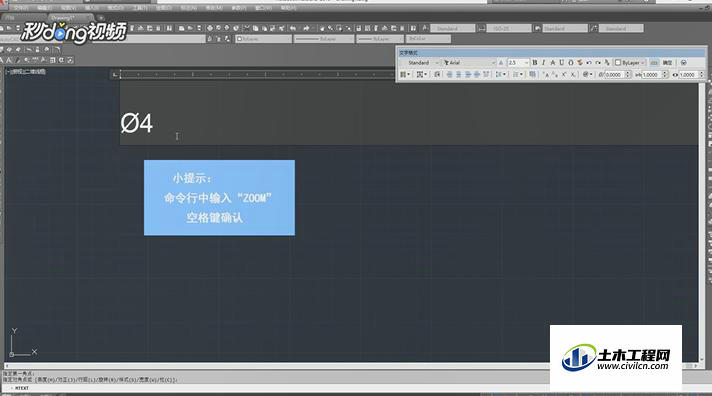
Task: Open the ISO-25 dimension style dropdown
Action: pyautogui.click(x=509, y=28)
